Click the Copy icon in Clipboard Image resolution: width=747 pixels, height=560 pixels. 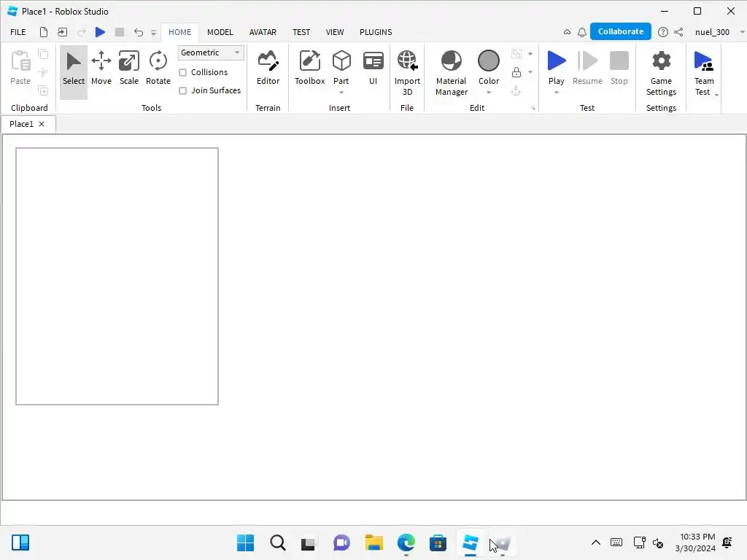[x=43, y=54]
